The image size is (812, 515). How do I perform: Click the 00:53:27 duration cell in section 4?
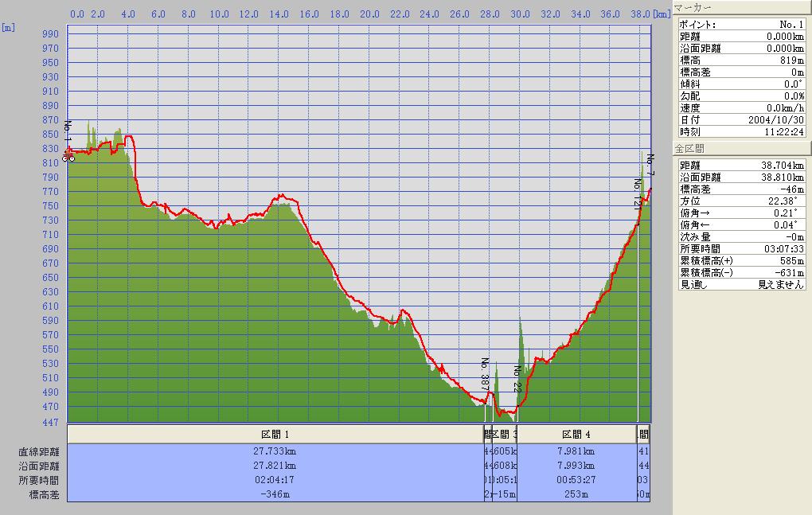pyautogui.click(x=576, y=481)
